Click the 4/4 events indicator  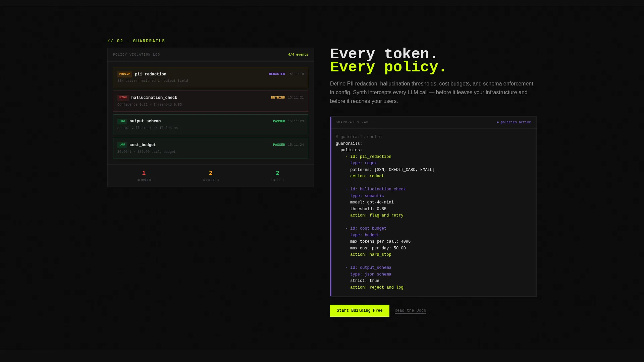click(298, 55)
